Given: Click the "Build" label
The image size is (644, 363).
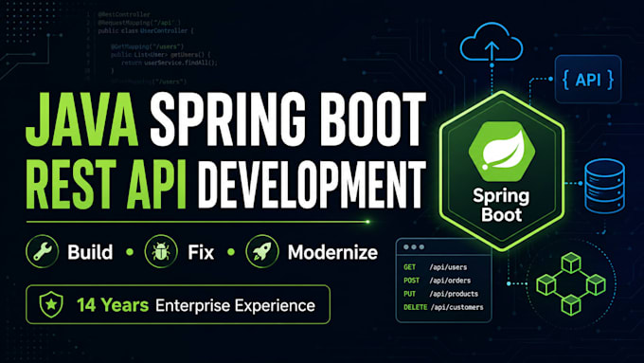Looking at the screenshot, I should pyautogui.click(x=90, y=252).
